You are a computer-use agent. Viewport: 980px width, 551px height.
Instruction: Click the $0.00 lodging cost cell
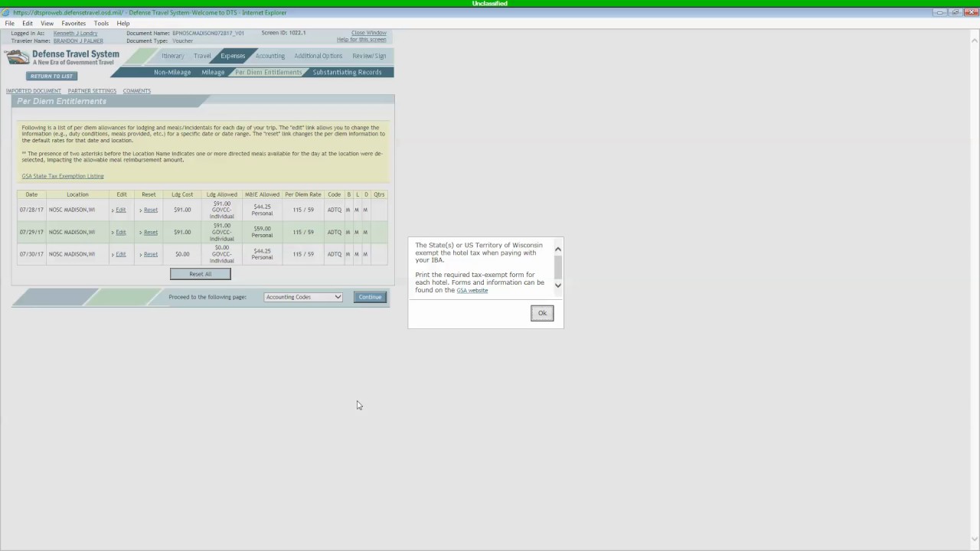pos(182,254)
